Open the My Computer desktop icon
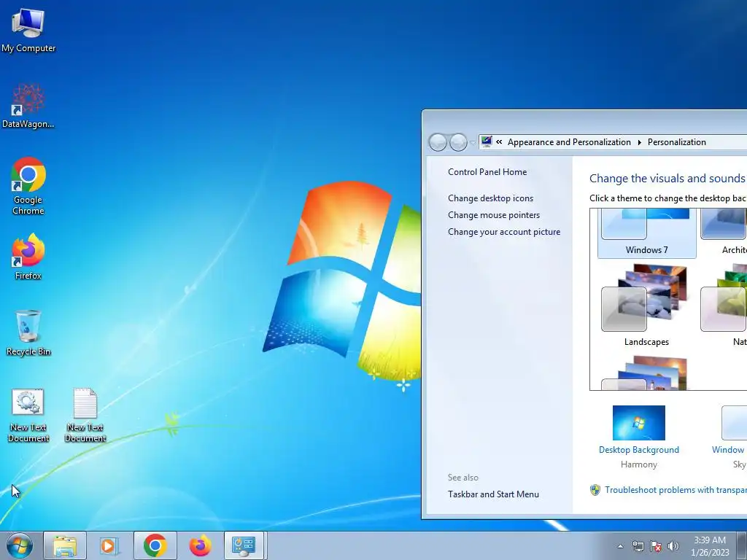Image resolution: width=747 pixels, height=560 pixels. tap(28, 31)
